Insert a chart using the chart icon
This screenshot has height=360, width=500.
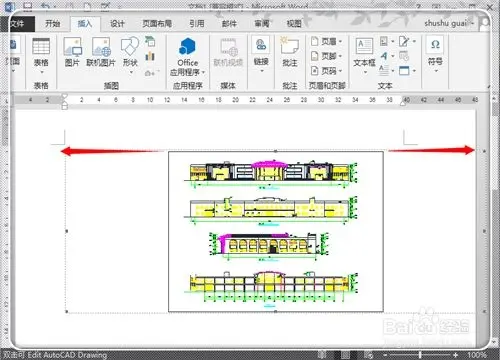pos(150,56)
